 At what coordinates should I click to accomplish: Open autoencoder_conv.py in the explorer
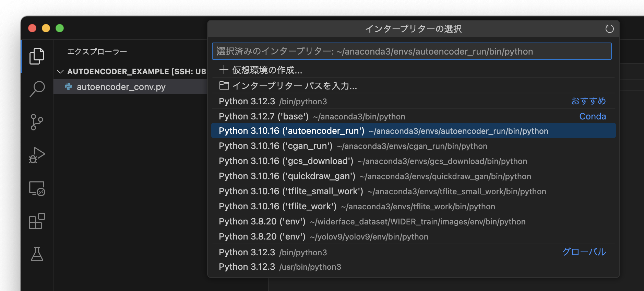pos(121,87)
